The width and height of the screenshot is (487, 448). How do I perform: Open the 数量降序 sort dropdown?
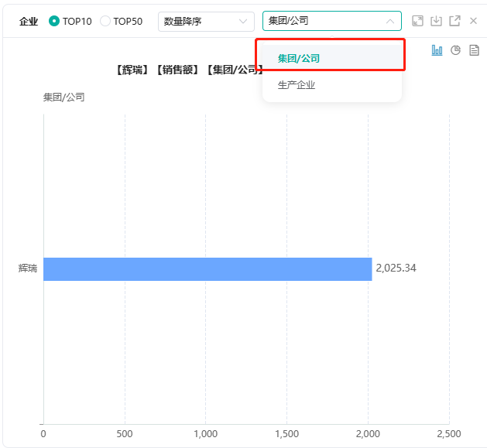coord(206,21)
